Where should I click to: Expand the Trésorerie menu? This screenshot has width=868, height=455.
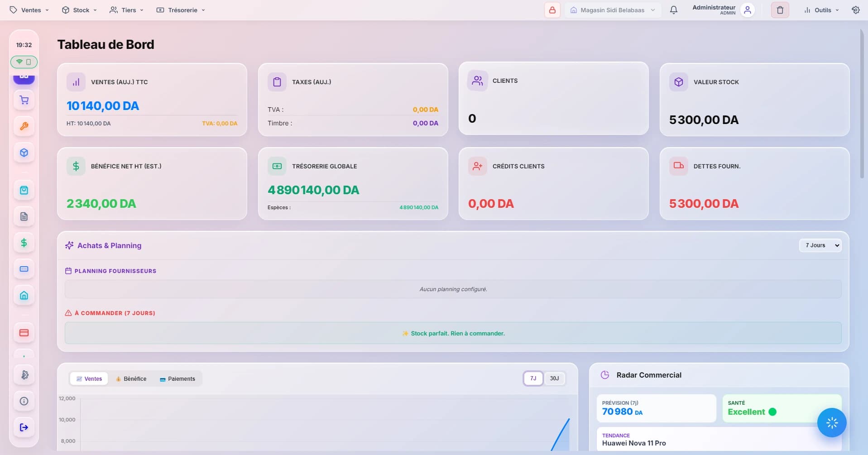click(x=181, y=10)
